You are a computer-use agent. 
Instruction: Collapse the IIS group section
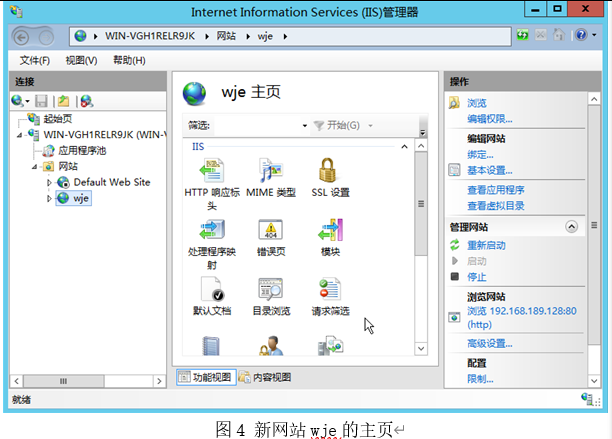click(404, 147)
